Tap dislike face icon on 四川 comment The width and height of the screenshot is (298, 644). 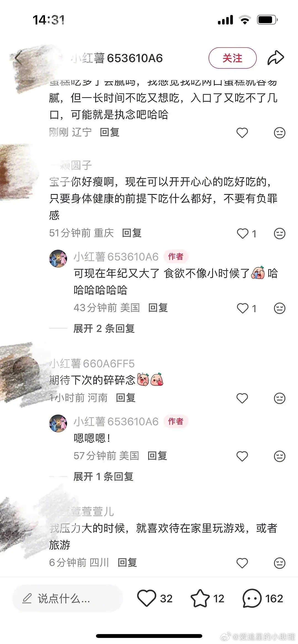click(x=280, y=563)
